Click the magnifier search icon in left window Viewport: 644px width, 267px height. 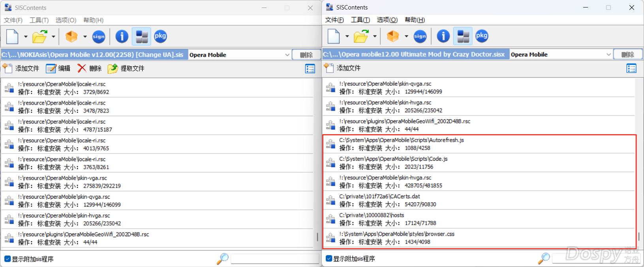[223, 259]
